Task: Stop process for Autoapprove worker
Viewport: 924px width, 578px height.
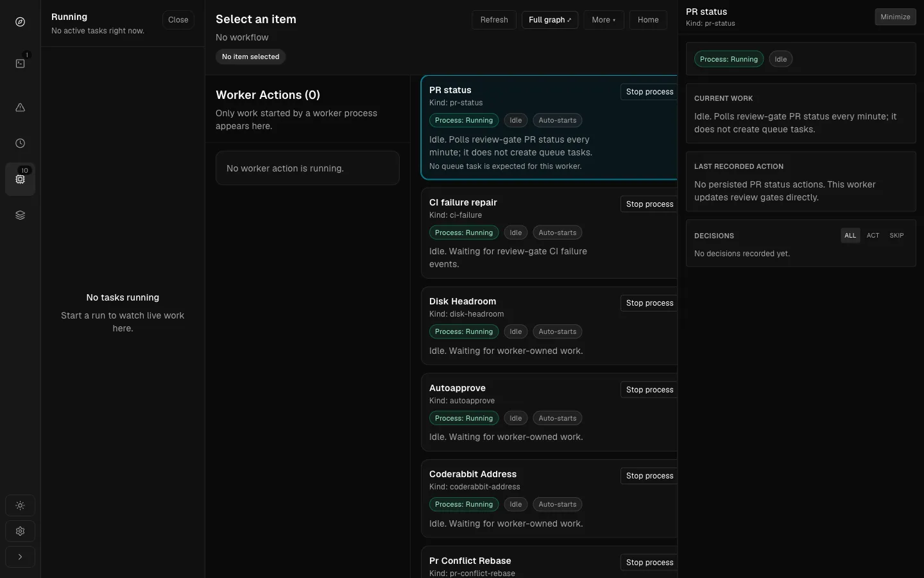Action: click(x=649, y=390)
